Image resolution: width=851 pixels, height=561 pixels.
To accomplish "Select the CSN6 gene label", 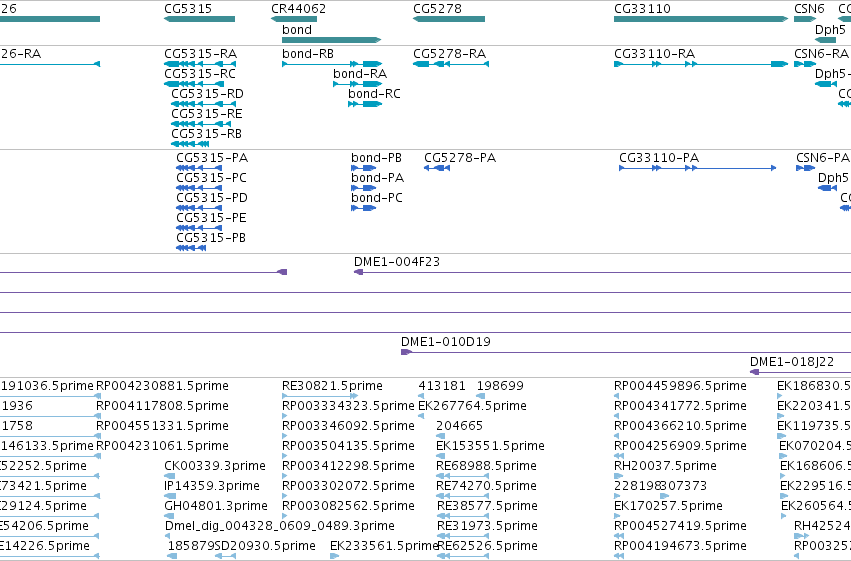I will tap(809, 9).
